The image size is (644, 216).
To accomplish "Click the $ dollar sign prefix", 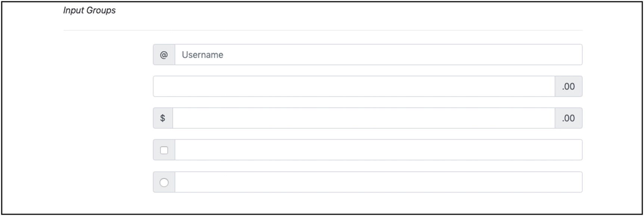I will coord(163,118).
